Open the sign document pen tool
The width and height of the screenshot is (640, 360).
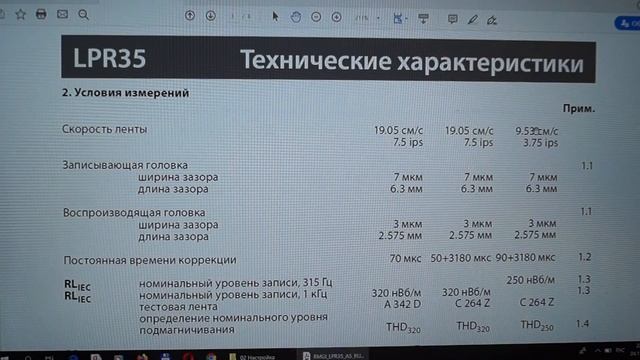492,20
